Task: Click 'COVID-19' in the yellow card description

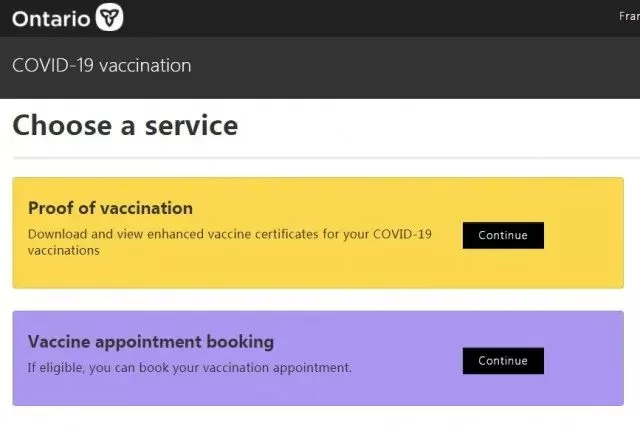Action: tap(402, 234)
